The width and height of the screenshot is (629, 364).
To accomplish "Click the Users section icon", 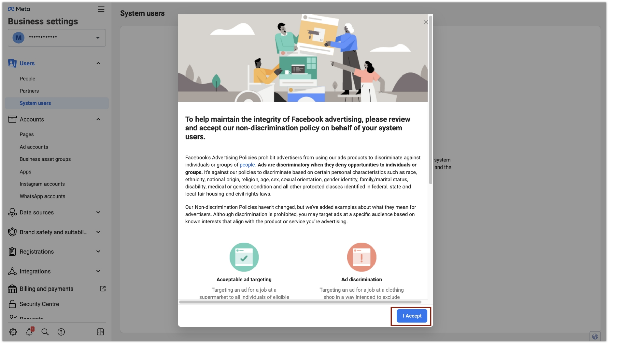I will pyautogui.click(x=12, y=63).
